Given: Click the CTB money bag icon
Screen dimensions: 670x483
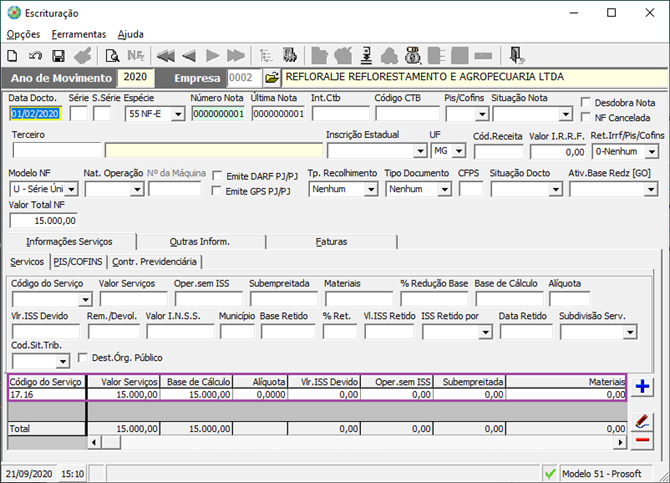Looking at the screenshot, I should [x=413, y=56].
